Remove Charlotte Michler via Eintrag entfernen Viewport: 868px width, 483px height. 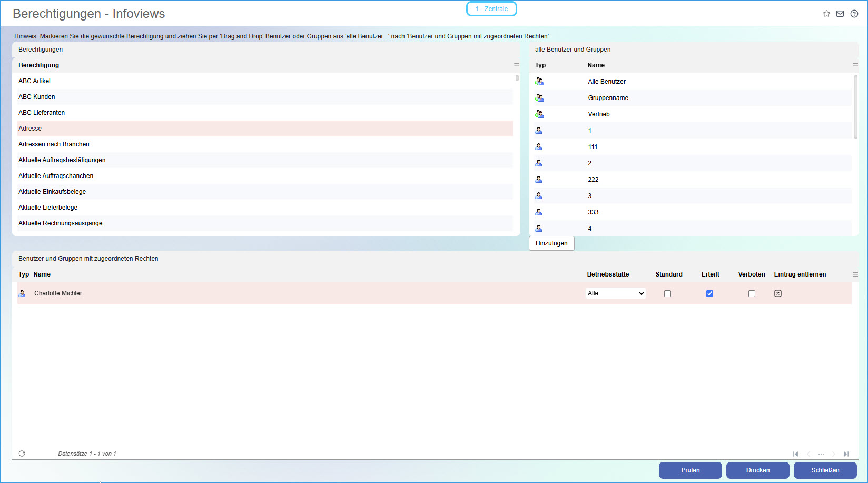click(x=778, y=293)
